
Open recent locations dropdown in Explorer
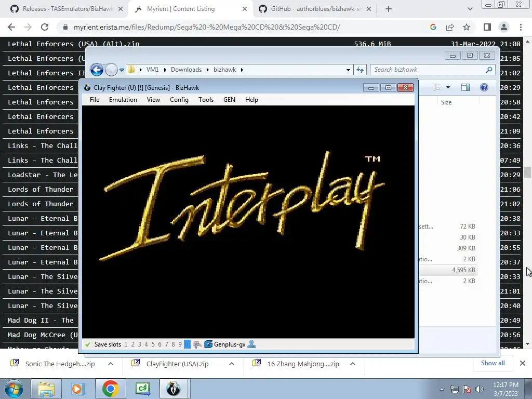[x=122, y=70]
